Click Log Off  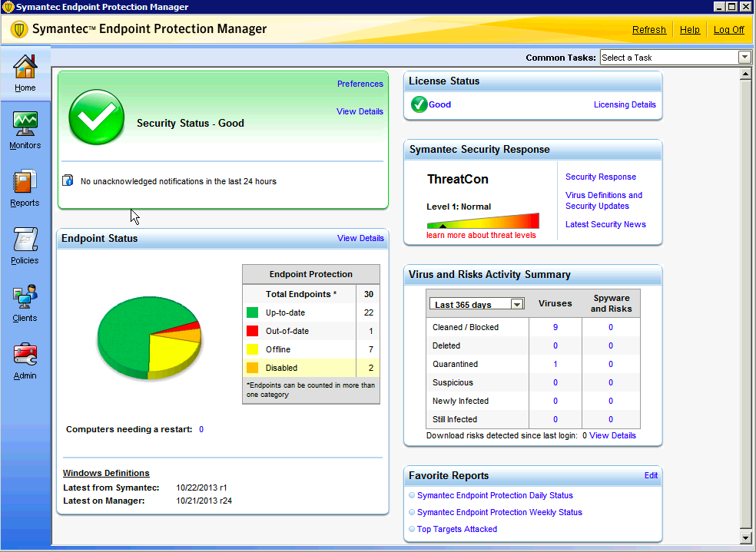point(728,30)
